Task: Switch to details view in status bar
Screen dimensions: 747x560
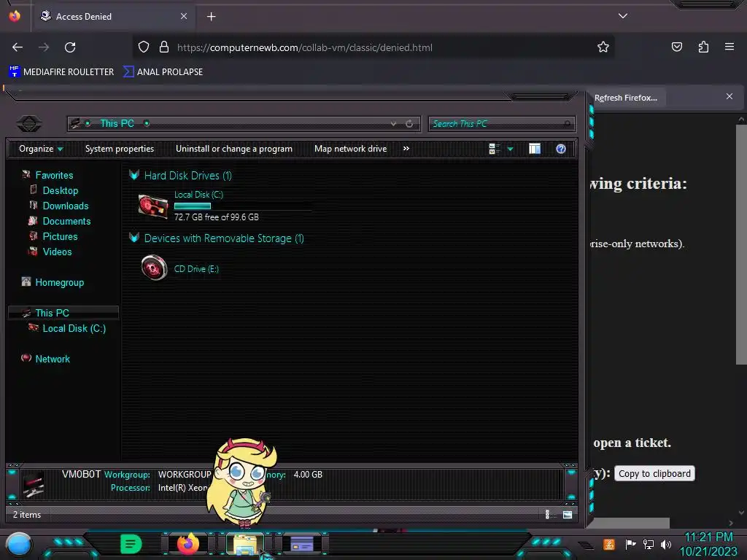Action: pyautogui.click(x=548, y=514)
